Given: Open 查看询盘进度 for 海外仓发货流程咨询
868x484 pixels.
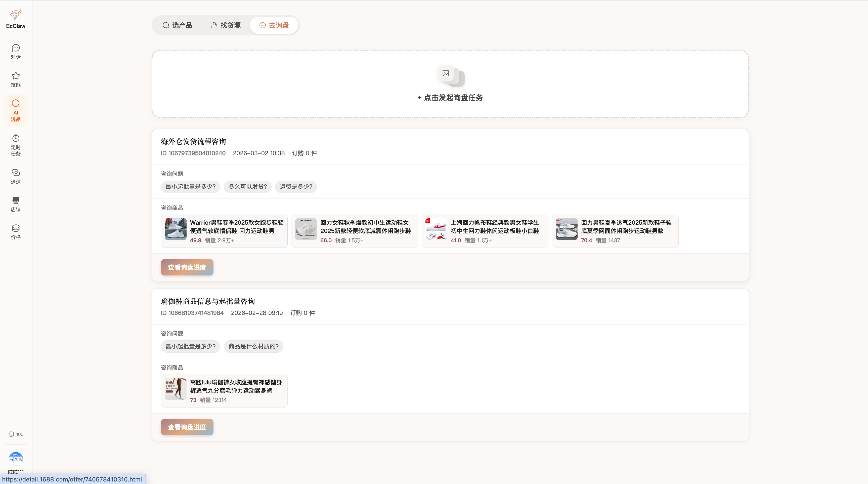Looking at the screenshot, I should tap(187, 267).
